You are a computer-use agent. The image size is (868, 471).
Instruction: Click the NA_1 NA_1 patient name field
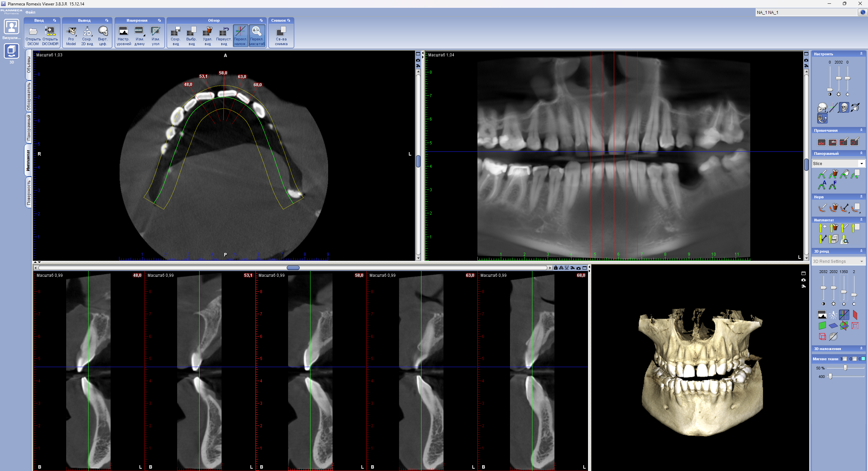pos(806,13)
